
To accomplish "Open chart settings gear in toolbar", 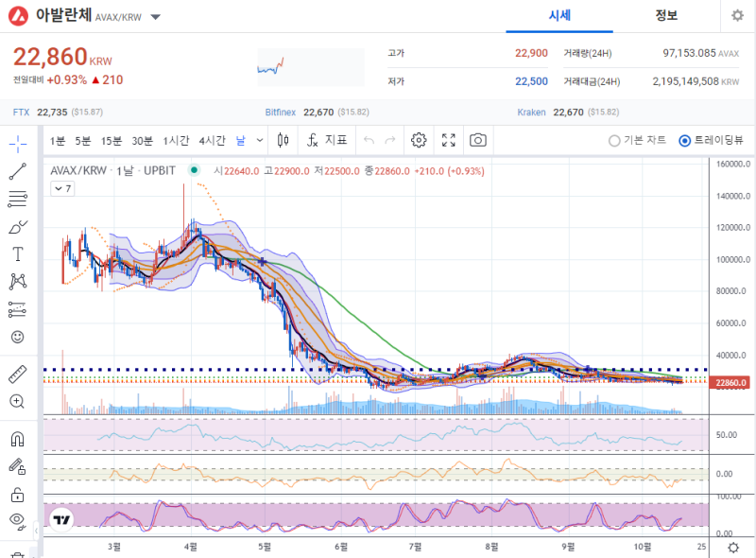I will coord(419,141).
